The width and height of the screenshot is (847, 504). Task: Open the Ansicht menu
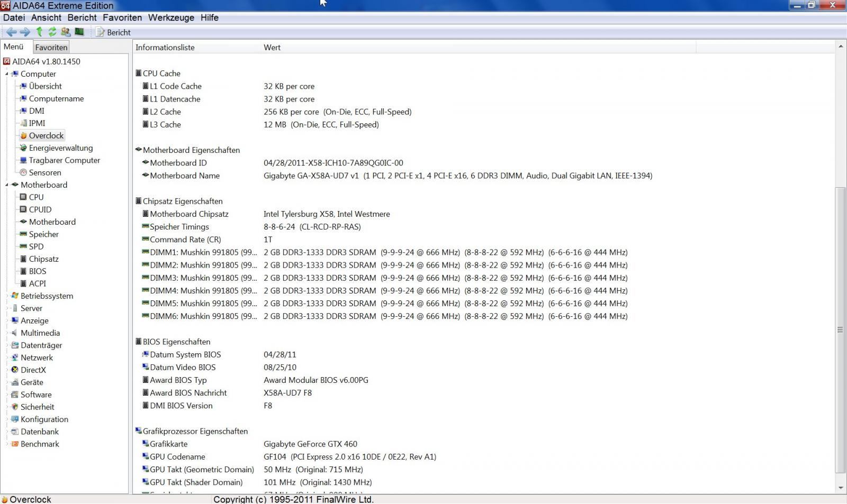click(x=46, y=17)
